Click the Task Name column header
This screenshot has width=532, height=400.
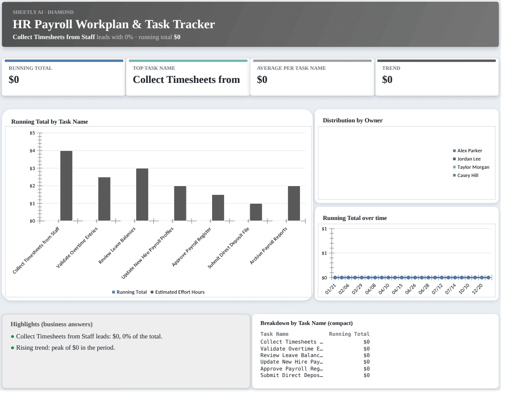pos(274,334)
